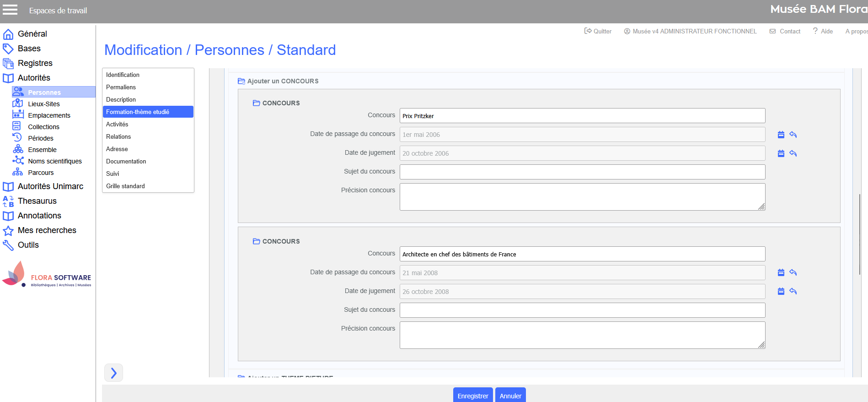
Task: Click the vertical scrollbar of the form
Action: (860, 229)
